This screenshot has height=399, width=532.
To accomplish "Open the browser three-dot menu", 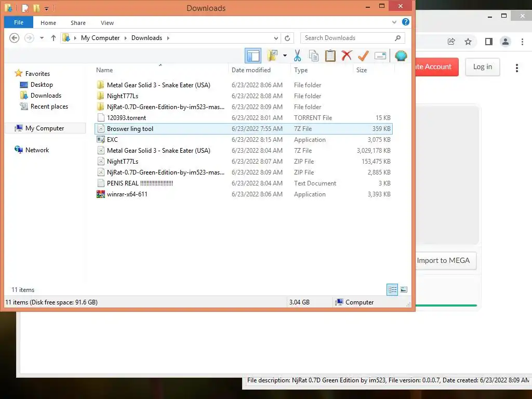I will (x=522, y=42).
